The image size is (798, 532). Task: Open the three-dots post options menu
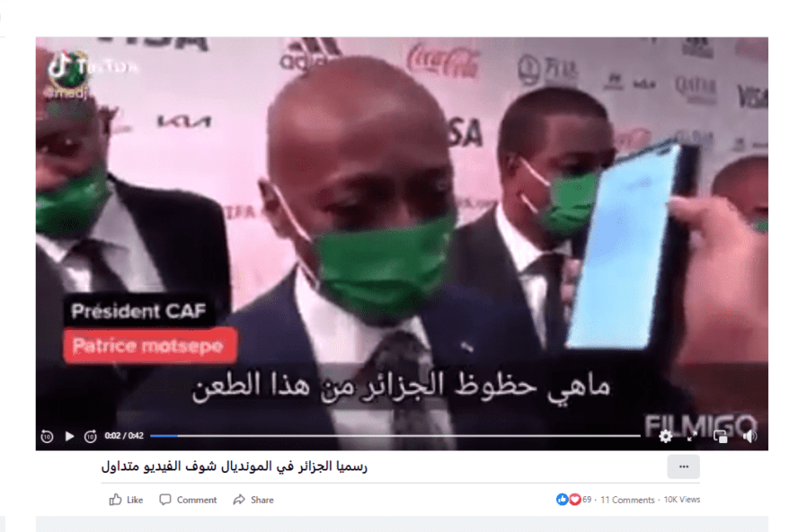[x=684, y=466]
